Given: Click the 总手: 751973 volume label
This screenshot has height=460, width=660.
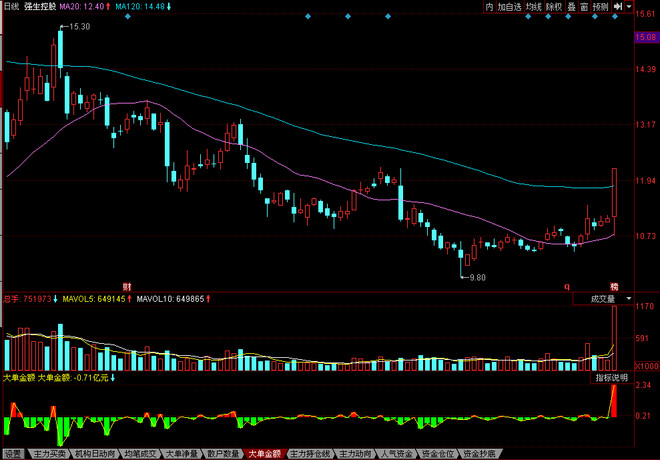Looking at the screenshot, I should (x=30, y=299).
